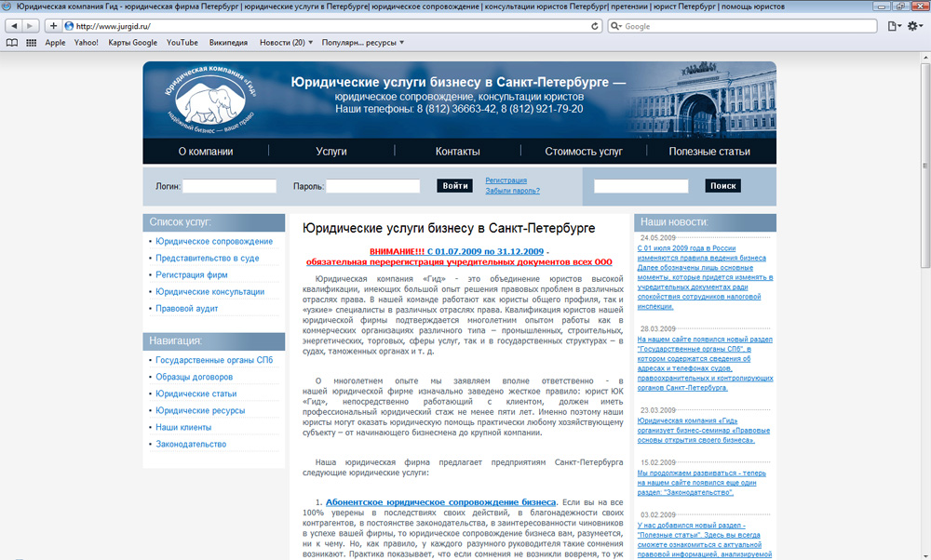Image resolution: width=931 pixels, height=560 pixels.
Task: Expand the Новости (20) bookmarks folder
Action: pos(286,43)
